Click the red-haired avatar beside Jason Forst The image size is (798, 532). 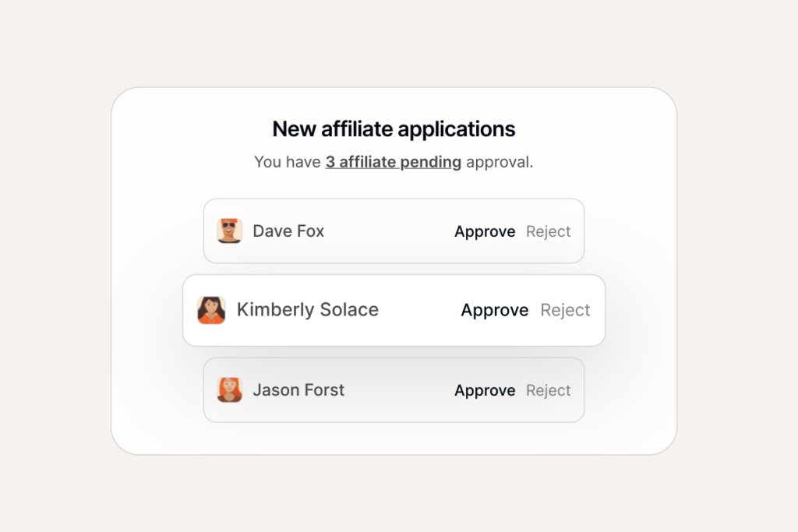coord(229,389)
